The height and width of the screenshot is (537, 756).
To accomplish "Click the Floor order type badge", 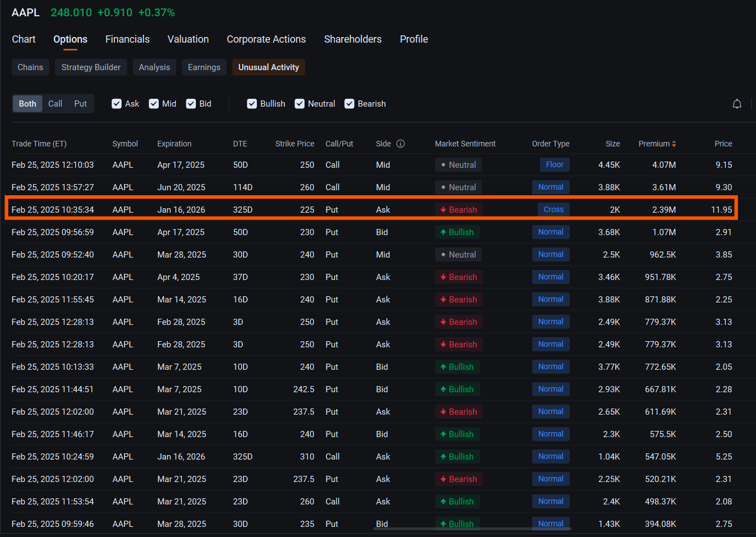I will point(554,165).
